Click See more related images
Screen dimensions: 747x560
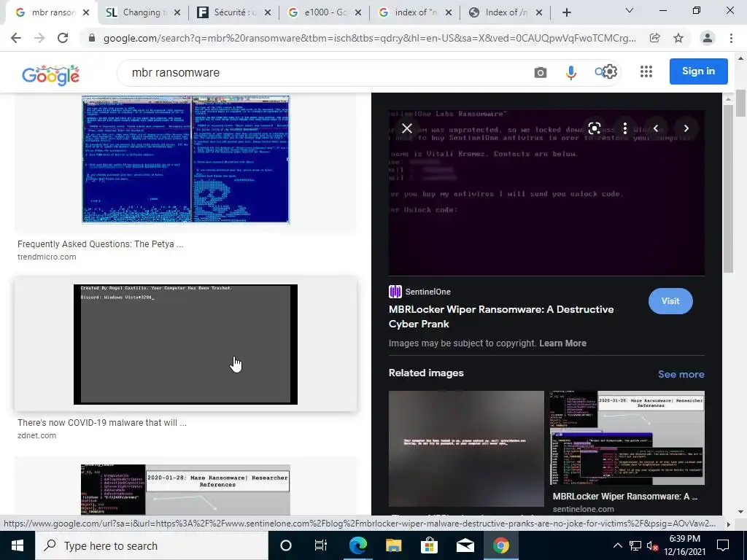point(681,374)
